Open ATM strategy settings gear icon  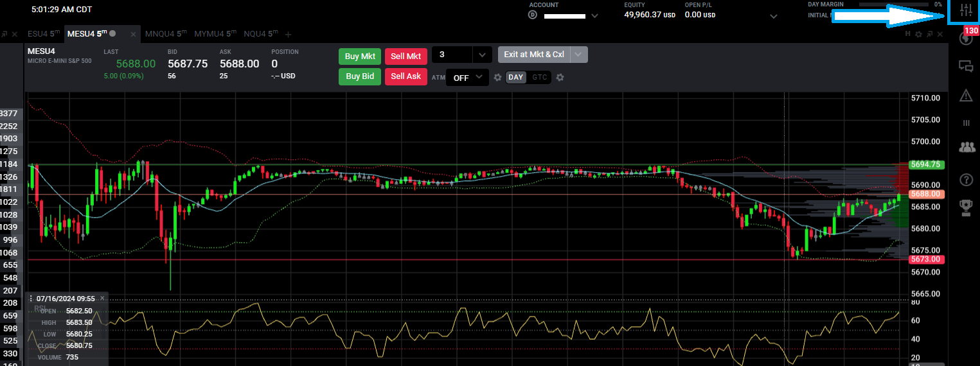(x=497, y=78)
